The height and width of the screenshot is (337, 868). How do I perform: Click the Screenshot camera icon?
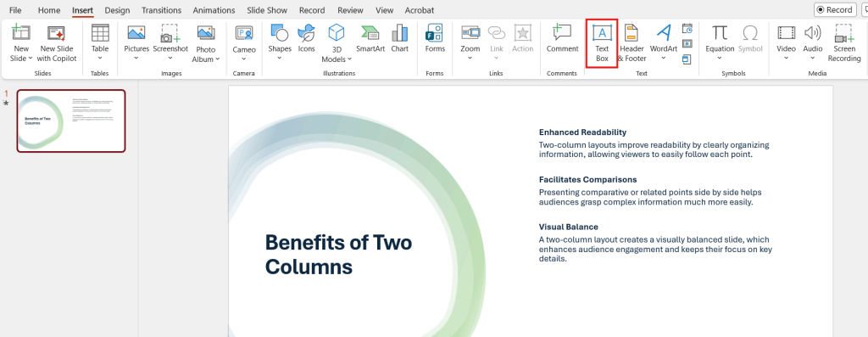(170, 33)
